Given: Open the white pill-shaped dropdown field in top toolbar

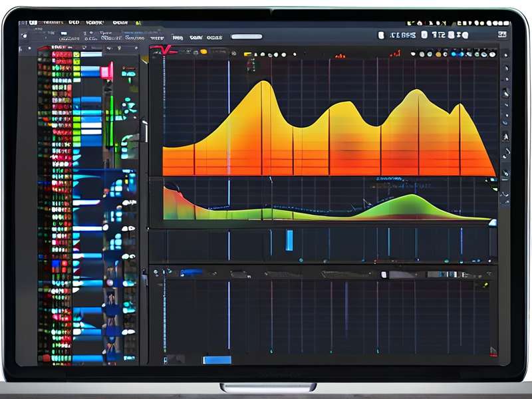Looking at the screenshot, I should pyautogui.click(x=247, y=37).
